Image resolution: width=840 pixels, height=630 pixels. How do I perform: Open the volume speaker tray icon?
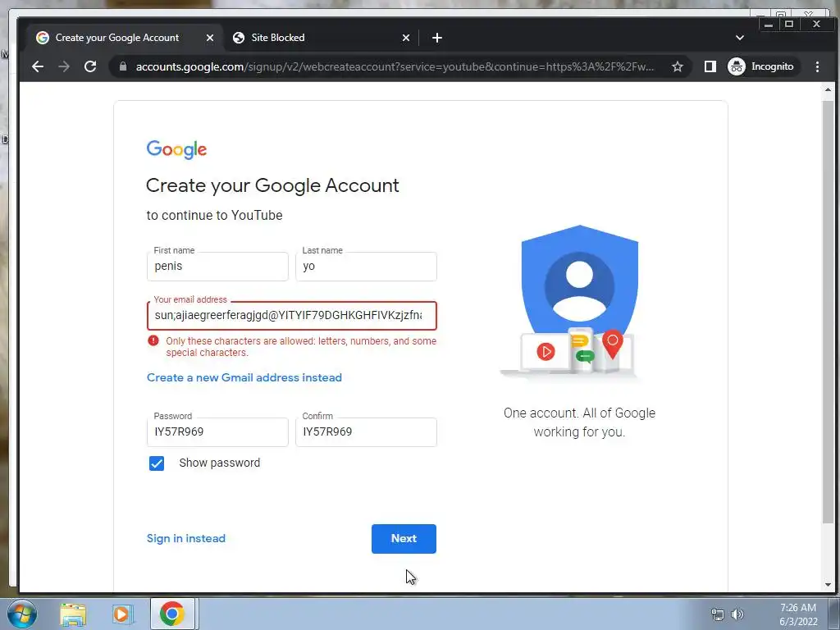(737, 614)
